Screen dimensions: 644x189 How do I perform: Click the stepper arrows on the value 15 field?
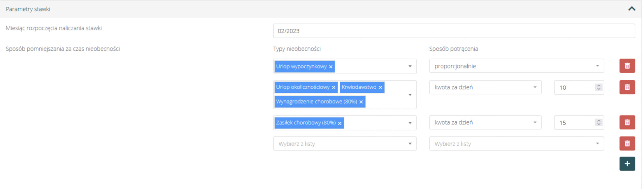(x=599, y=123)
